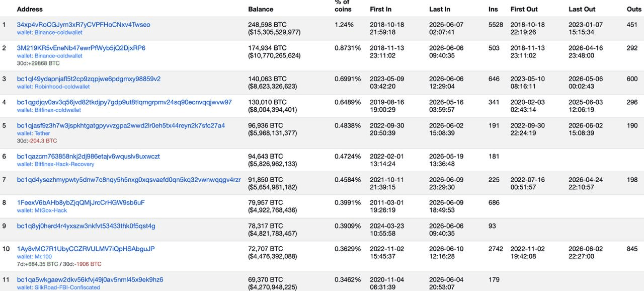
Task: Open the Bitfinex-Hack-Recovery wallet link
Action: click(x=64, y=164)
